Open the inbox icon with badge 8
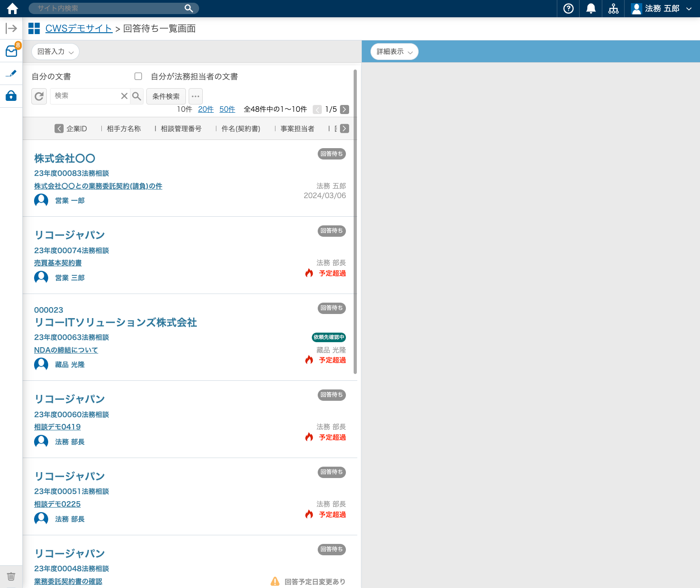This screenshot has height=588, width=700. coord(11,51)
